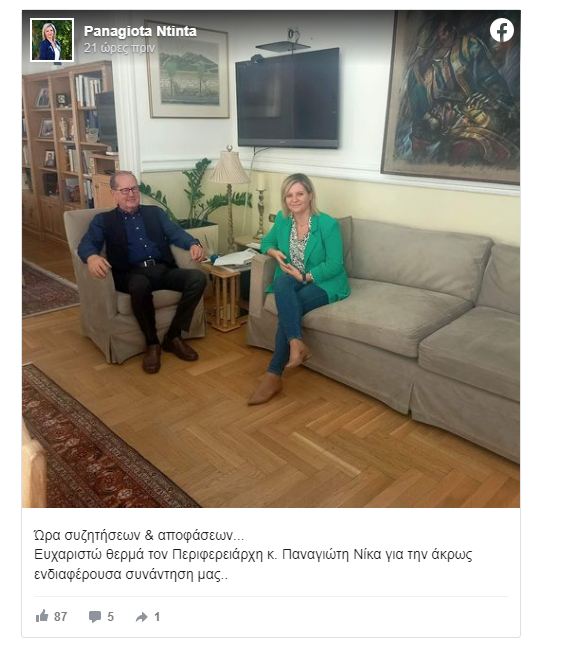
Task: View the 1 share count
Action: point(157,617)
